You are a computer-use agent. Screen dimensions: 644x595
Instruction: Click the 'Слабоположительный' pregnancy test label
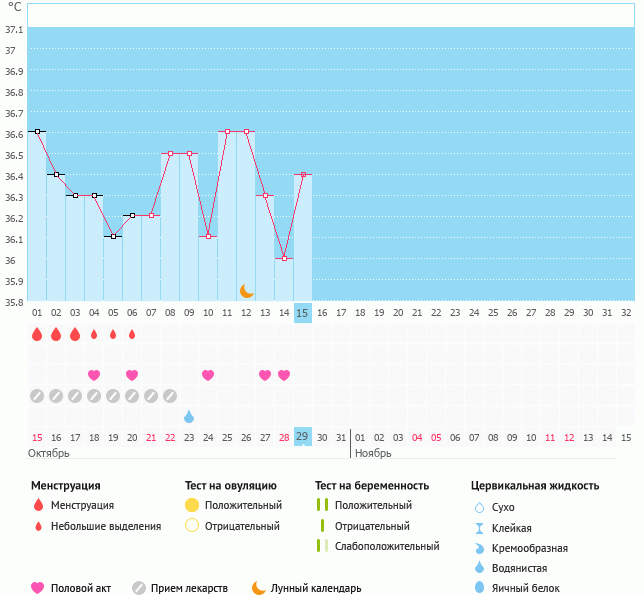point(387,546)
